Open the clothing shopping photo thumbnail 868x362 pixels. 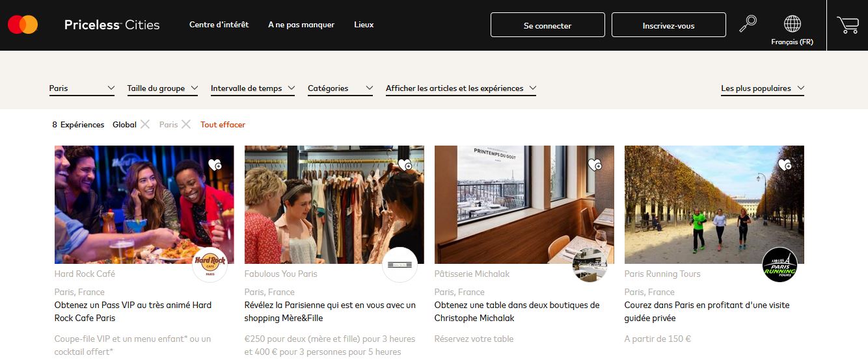tap(334, 204)
